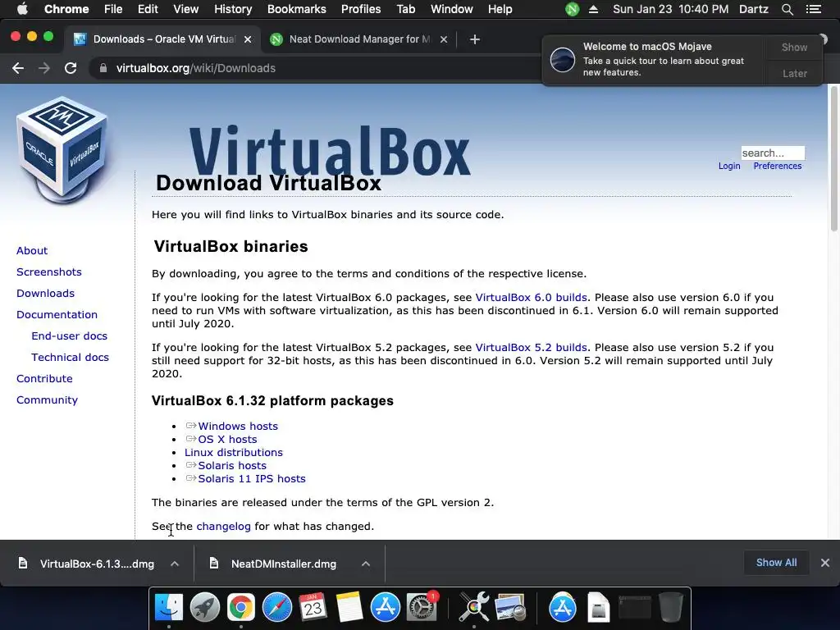
Task: Open the Preferences link under search
Action: click(778, 166)
